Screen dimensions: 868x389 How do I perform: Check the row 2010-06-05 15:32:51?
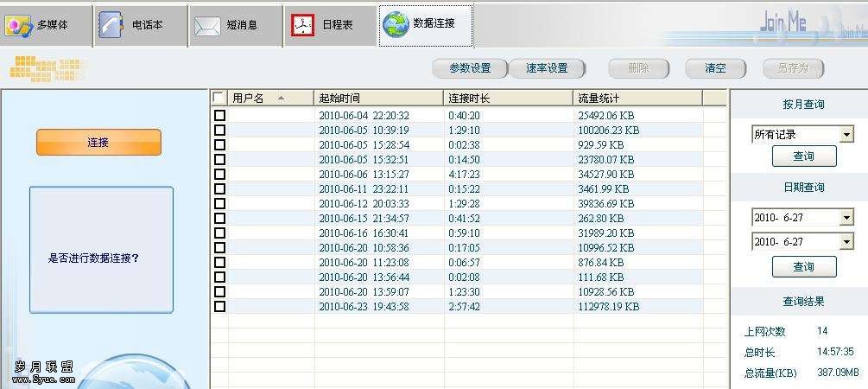point(219,160)
